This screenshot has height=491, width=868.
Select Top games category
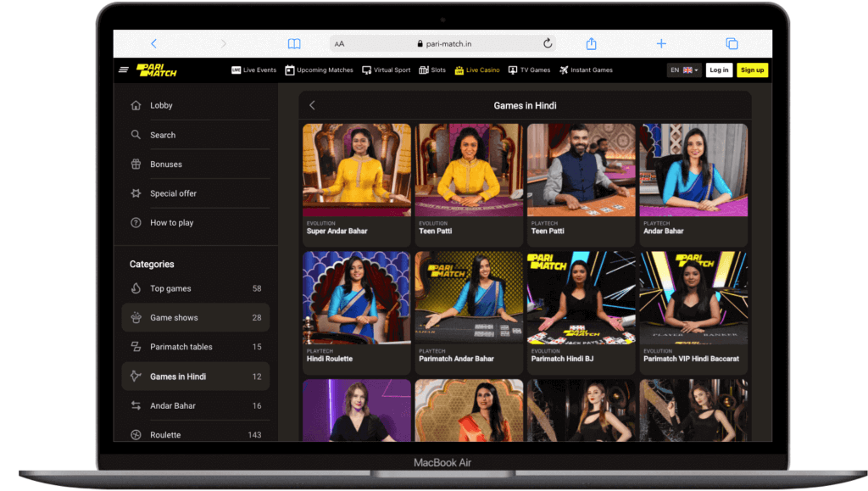click(x=196, y=288)
